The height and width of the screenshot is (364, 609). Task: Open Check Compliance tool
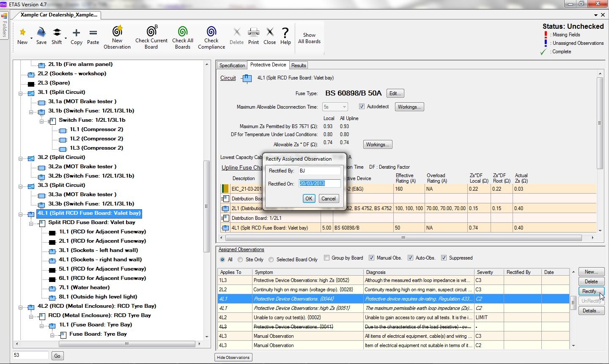pyautogui.click(x=211, y=31)
